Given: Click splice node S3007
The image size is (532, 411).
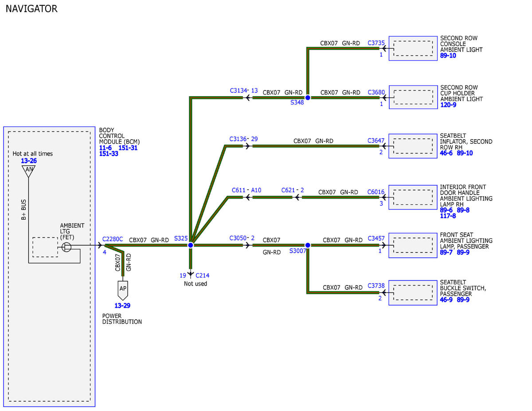Looking at the screenshot, I should [307, 245].
